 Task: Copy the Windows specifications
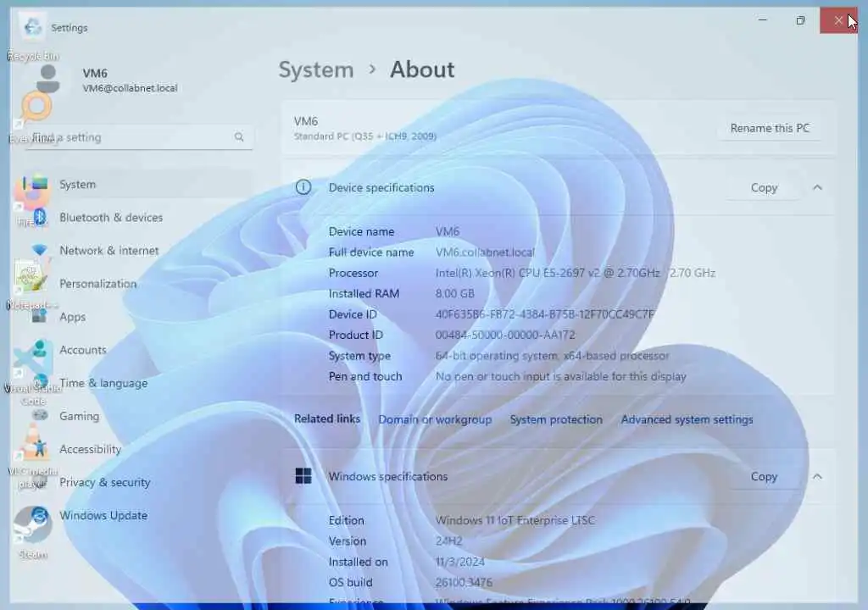click(764, 477)
